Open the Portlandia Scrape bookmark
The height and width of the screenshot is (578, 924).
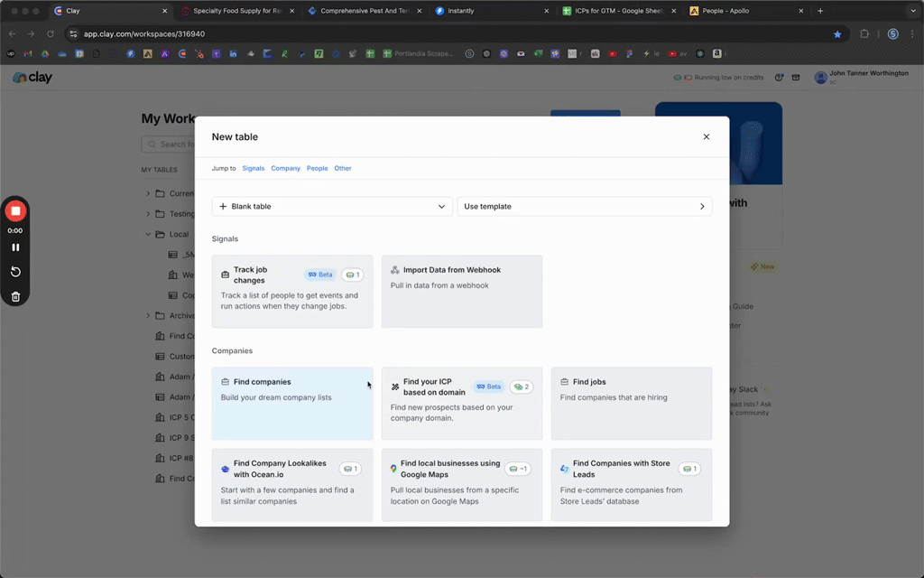click(x=419, y=53)
